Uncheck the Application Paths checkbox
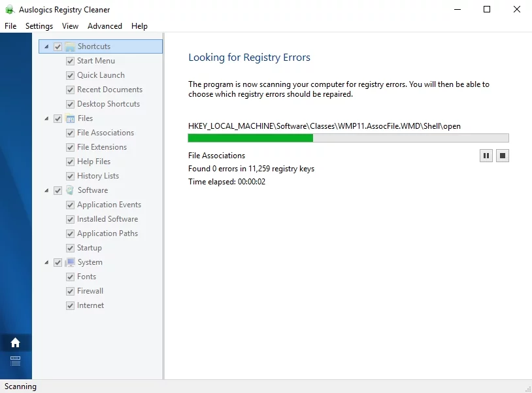The width and height of the screenshot is (532, 393). tap(70, 233)
